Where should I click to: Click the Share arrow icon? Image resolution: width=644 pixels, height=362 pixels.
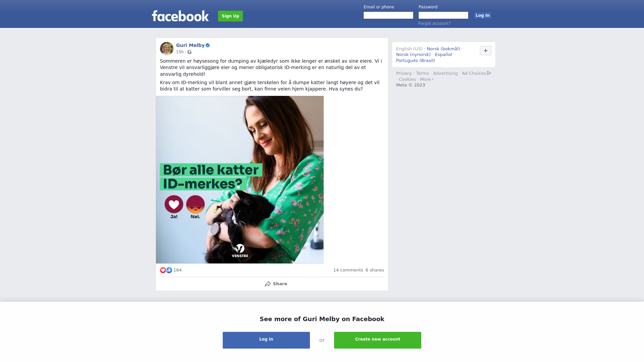(268, 284)
